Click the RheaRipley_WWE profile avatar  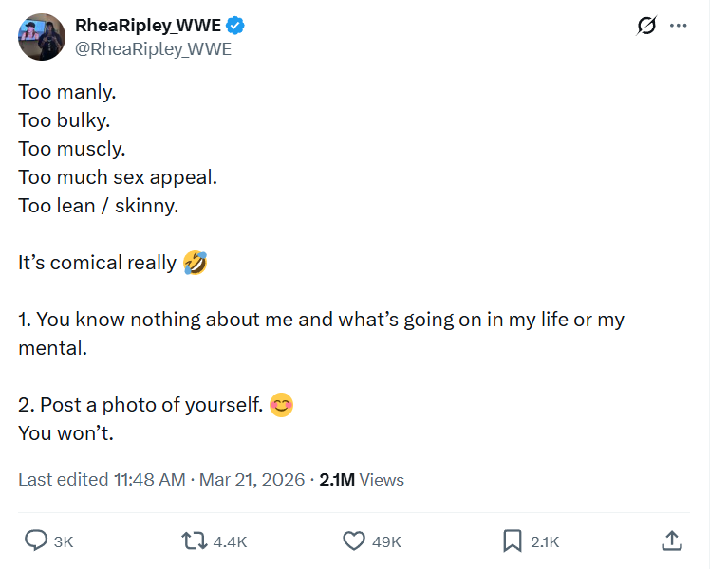point(41,37)
